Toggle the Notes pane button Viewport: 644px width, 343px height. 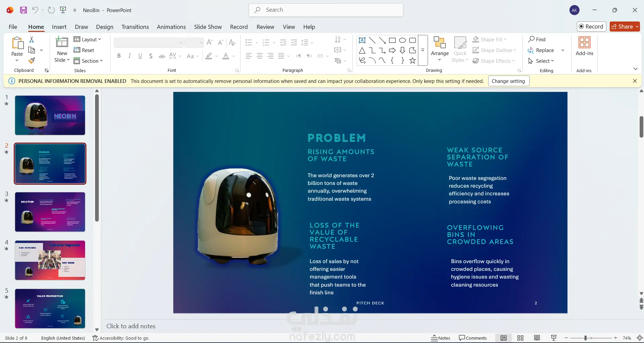click(x=441, y=338)
